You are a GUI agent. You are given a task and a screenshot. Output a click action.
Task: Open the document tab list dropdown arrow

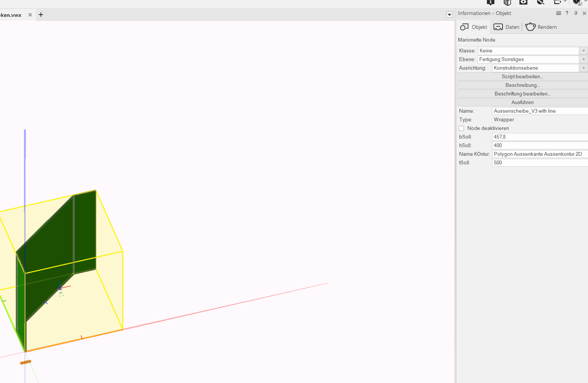[x=449, y=15]
